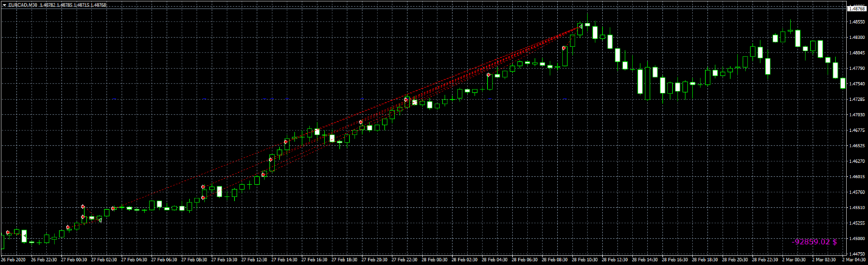Click the 26 Feb 22:30 time label
The width and height of the screenshot is (868, 265).
(44, 260)
